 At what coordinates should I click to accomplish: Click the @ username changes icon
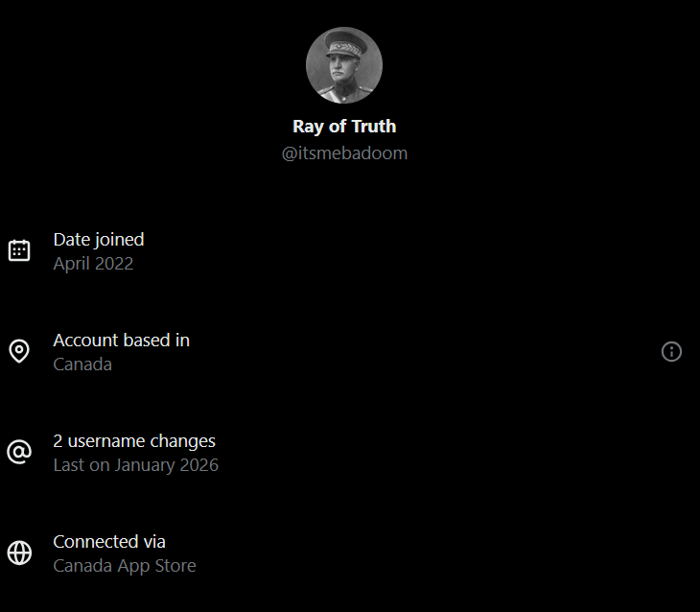point(19,453)
